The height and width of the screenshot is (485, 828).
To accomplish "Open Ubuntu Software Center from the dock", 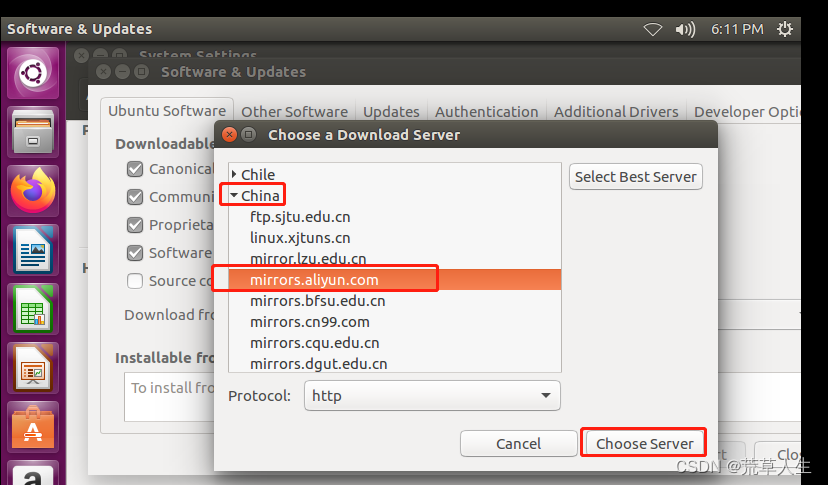I will click(33, 427).
